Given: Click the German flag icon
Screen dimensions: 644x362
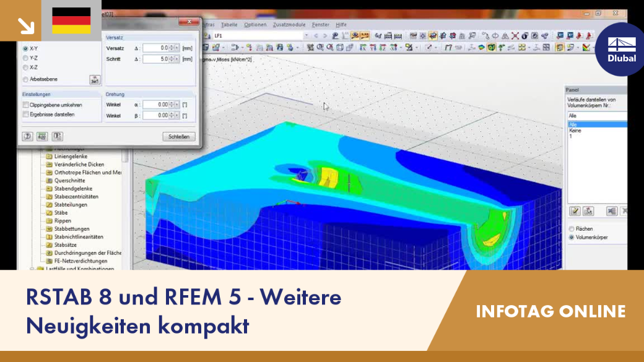Looking at the screenshot, I should 71,20.
